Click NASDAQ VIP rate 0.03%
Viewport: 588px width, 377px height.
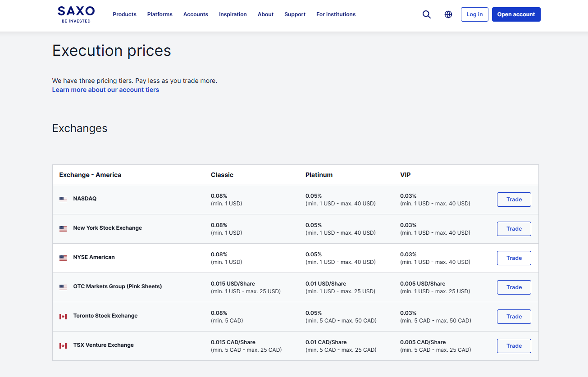[408, 196]
